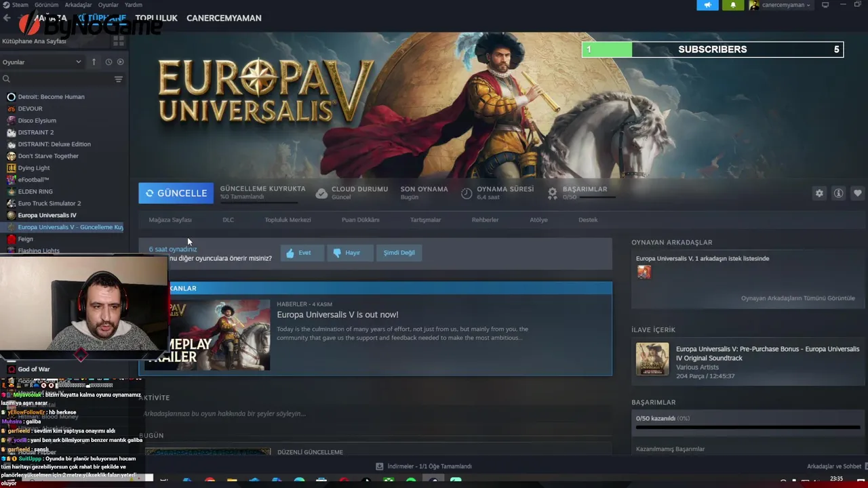Open the Atölye tab
This screenshot has width=868, height=488.
pyautogui.click(x=538, y=220)
